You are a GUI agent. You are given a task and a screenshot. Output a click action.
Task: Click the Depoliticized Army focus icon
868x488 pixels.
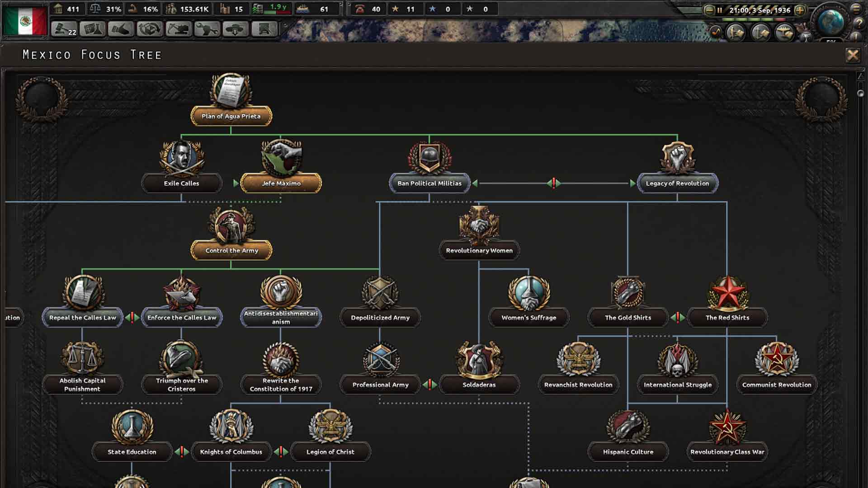[380, 293]
